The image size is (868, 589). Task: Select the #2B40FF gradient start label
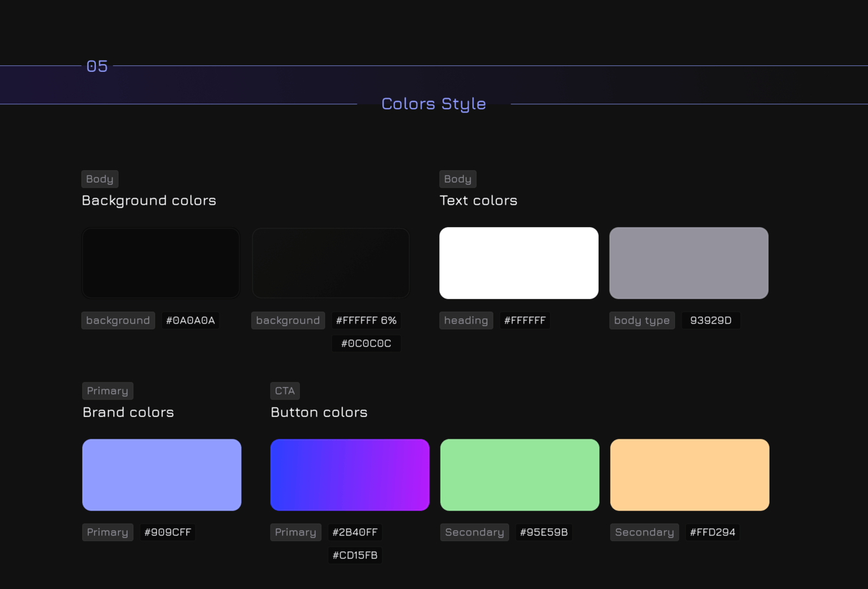click(355, 532)
